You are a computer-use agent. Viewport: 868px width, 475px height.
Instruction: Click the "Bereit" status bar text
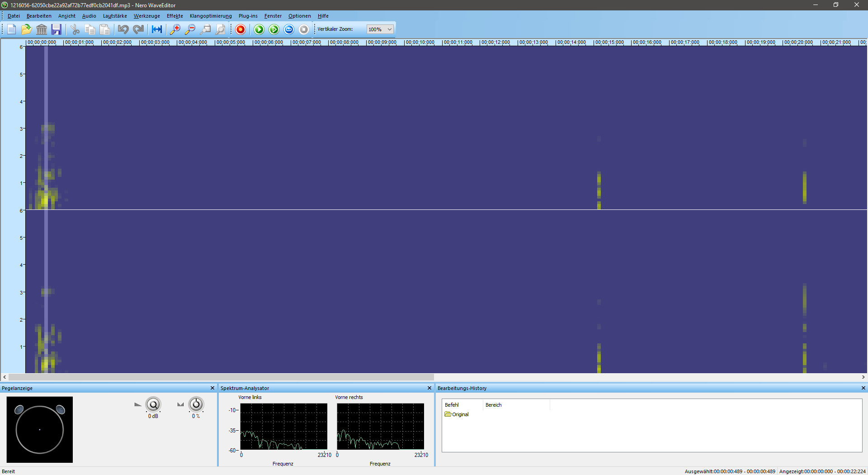9,471
